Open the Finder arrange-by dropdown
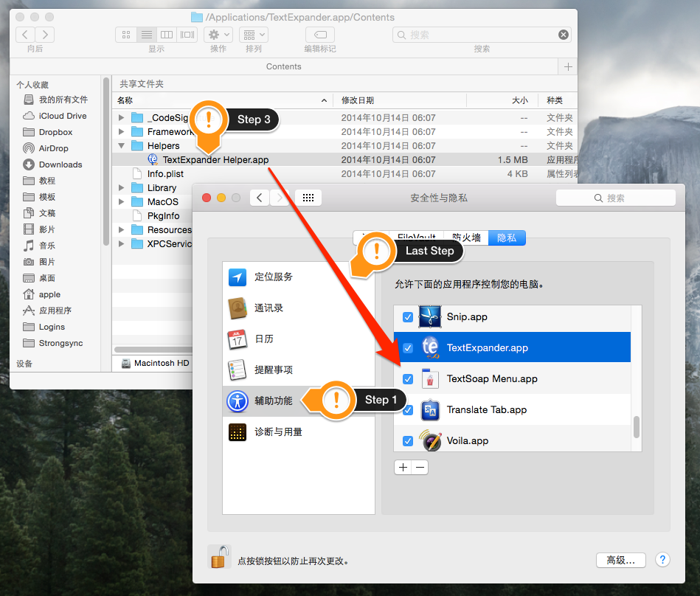 (x=254, y=35)
